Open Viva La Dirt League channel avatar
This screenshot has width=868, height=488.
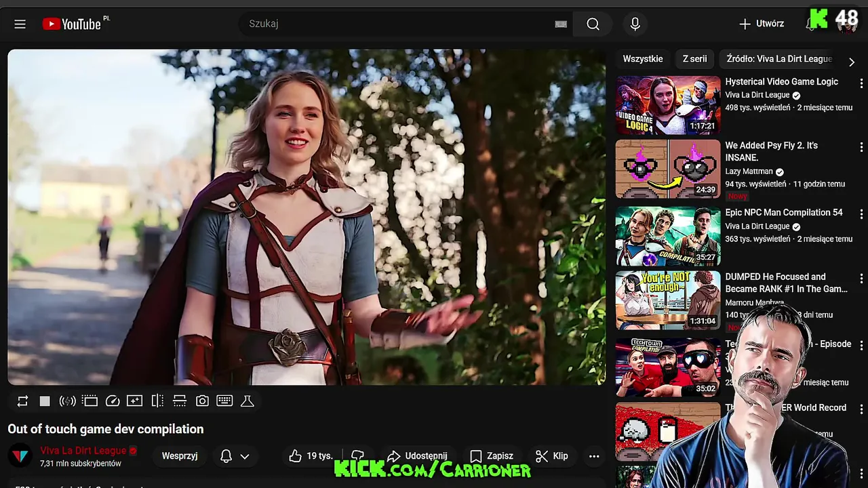pyautogui.click(x=20, y=456)
